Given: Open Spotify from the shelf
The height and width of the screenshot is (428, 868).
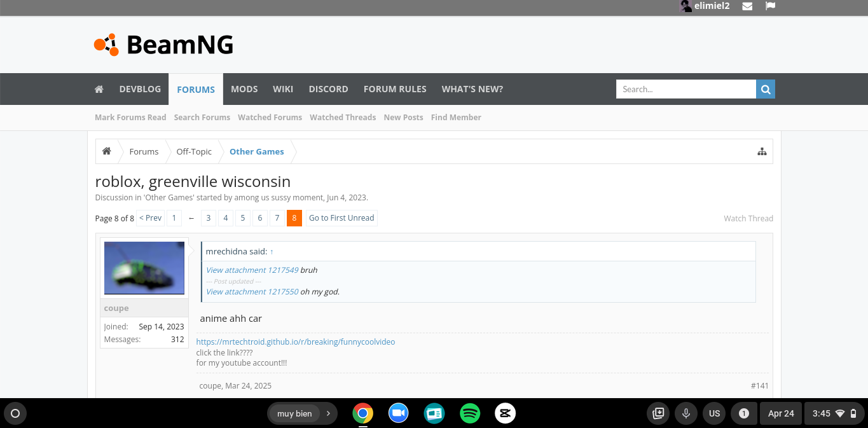Looking at the screenshot, I should click(470, 413).
